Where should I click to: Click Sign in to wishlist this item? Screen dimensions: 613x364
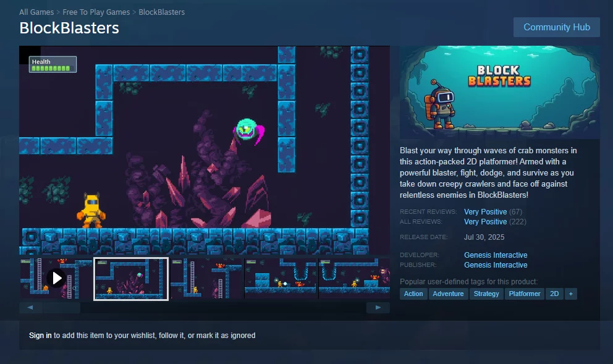point(40,336)
